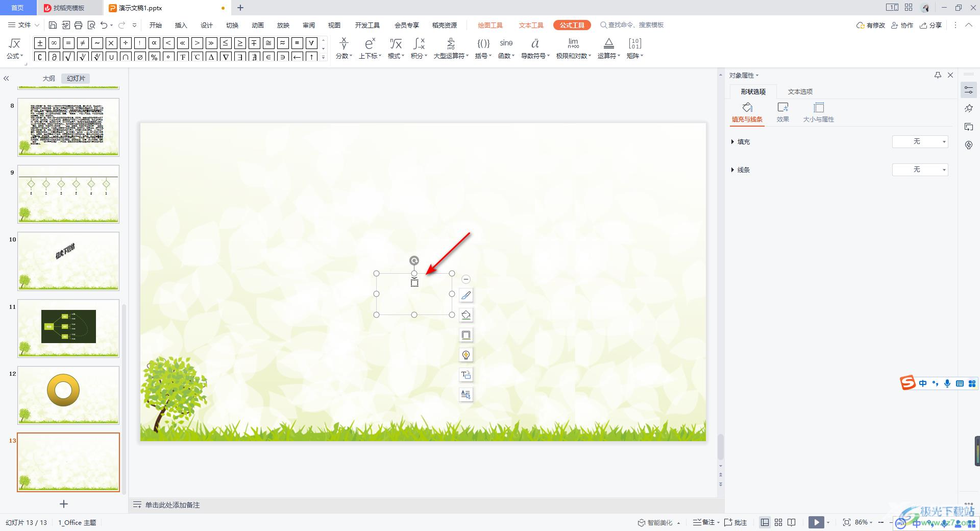The width and height of the screenshot is (980, 531).
Task: Open the Integral (积分) dropdown
Action: tap(419, 49)
